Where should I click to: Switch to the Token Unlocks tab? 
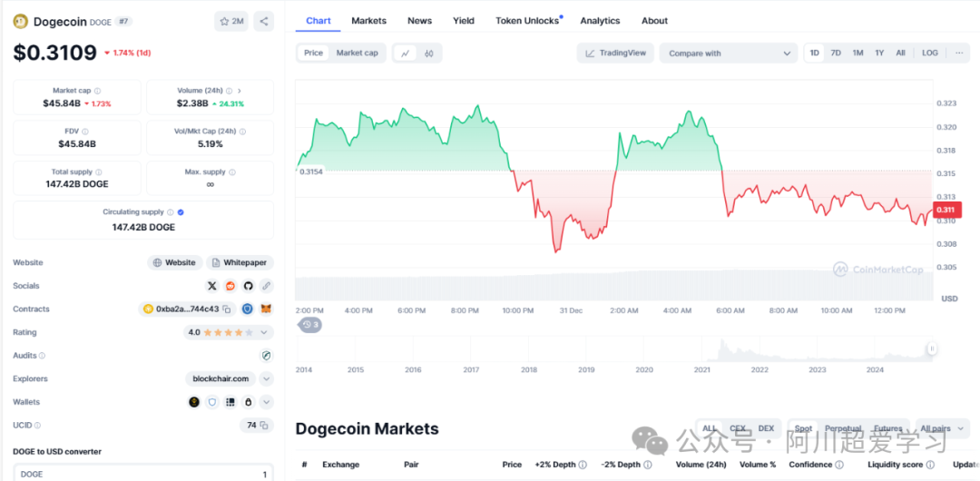[527, 21]
